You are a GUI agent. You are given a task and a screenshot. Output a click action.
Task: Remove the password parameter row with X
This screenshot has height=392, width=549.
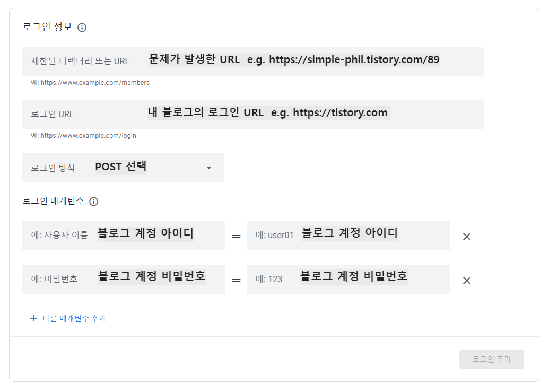[466, 280]
